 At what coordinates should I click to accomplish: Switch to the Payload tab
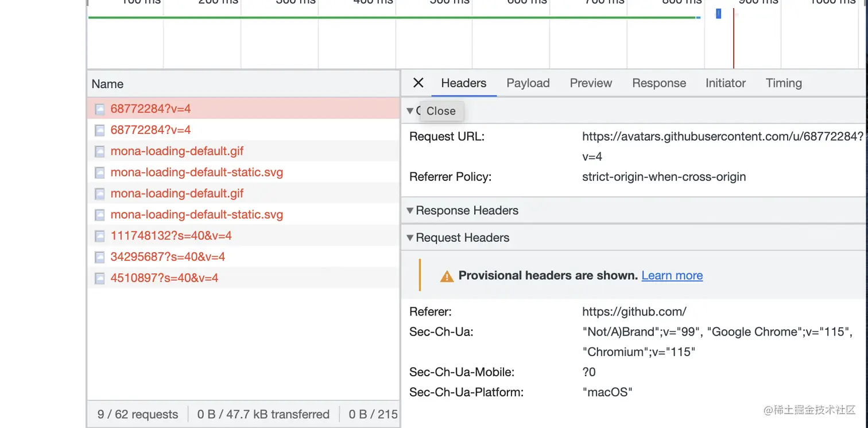[x=528, y=83]
